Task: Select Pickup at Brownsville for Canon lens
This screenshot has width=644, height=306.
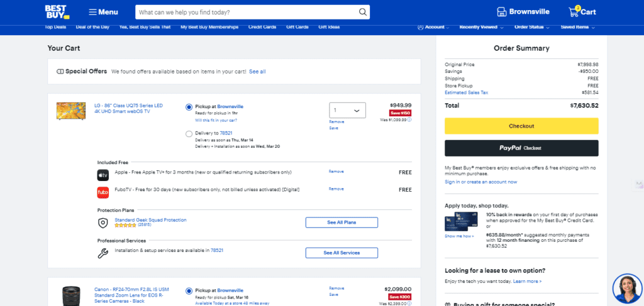Action: (189, 291)
